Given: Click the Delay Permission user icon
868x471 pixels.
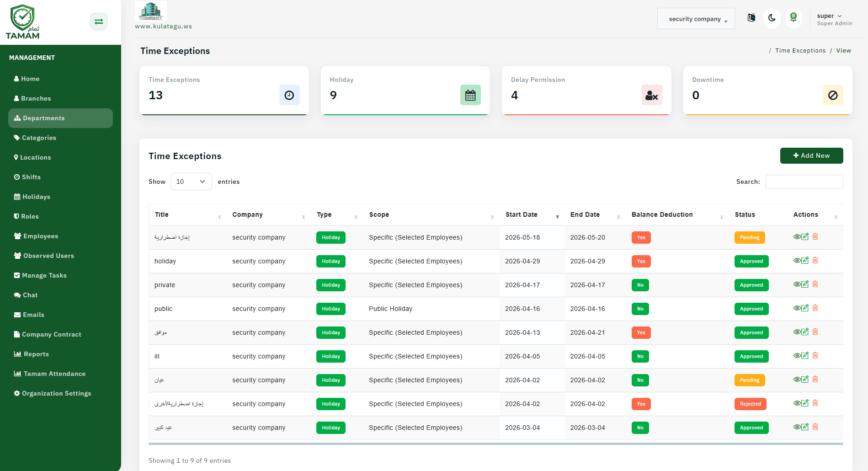Looking at the screenshot, I should click(652, 95).
